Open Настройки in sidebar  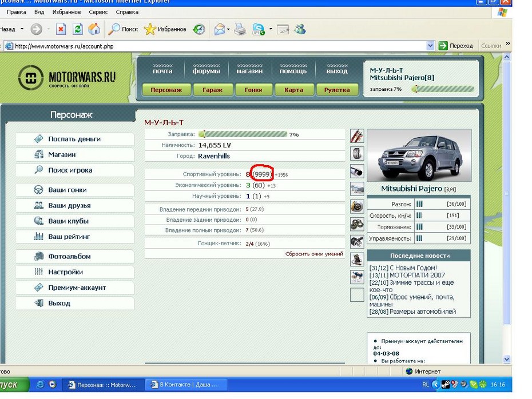point(74,272)
